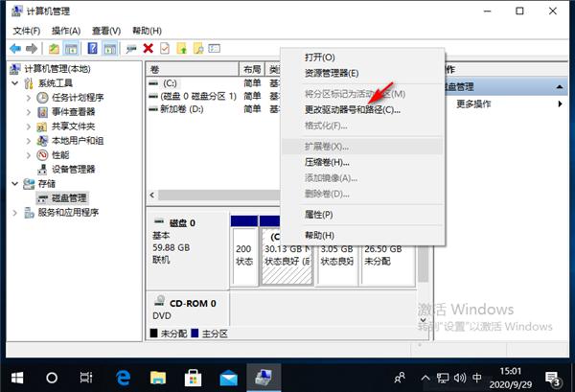The image size is (575, 392).
Task: Toggle the console tree pane icon
Action: [x=71, y=49]
